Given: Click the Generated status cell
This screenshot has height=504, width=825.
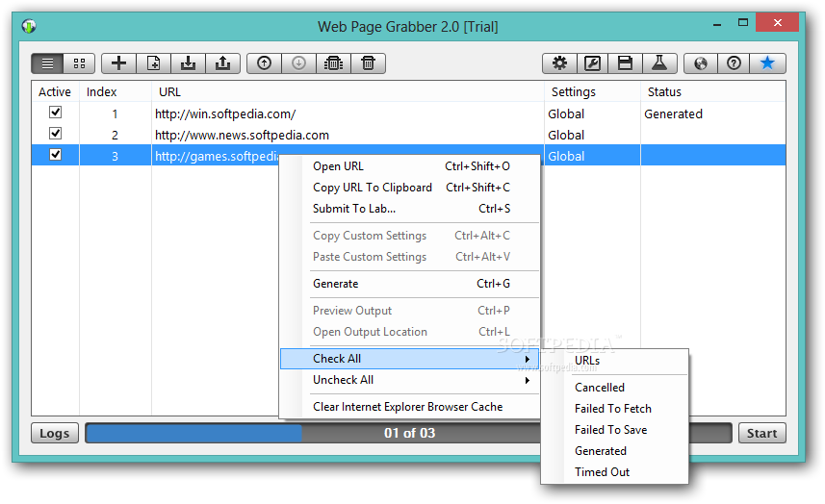Looking at the screenshot, I should (674, 114).
